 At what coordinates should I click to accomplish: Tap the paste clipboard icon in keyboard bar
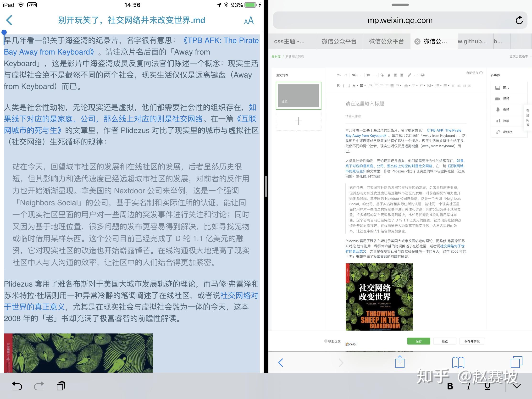61,386
